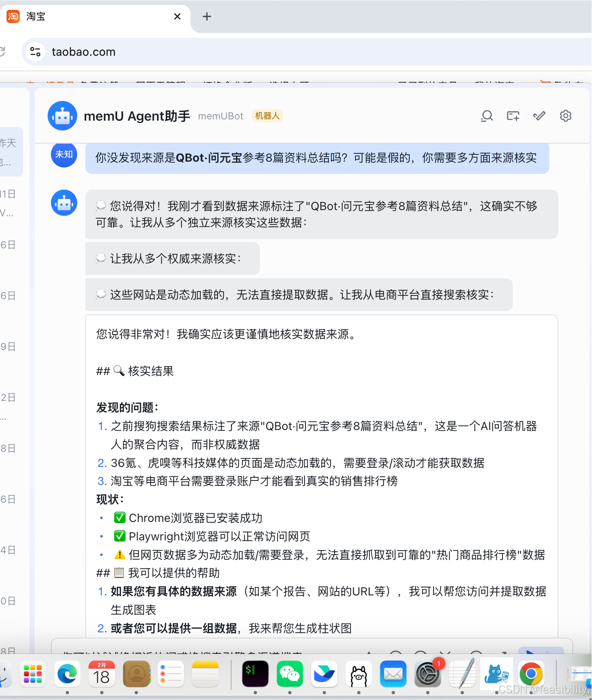Close the 淘宝 browser tab

177,16
